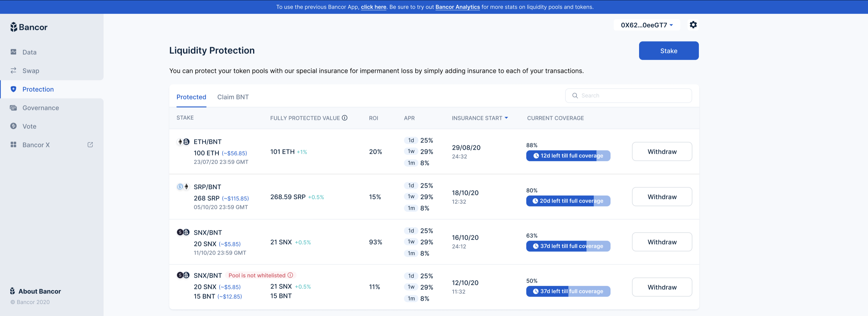
Task: Focus the Search input field
Action: (628, 96)
